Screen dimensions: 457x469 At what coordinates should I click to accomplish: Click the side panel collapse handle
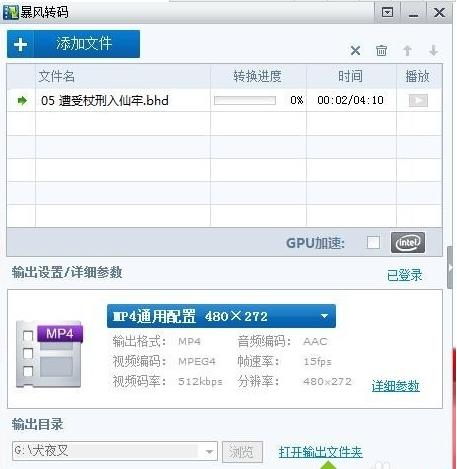click(451, 267)
